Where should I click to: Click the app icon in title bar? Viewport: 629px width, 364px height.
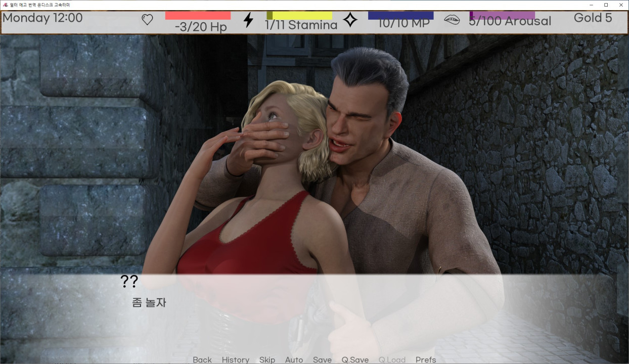[x=5, y=5]
